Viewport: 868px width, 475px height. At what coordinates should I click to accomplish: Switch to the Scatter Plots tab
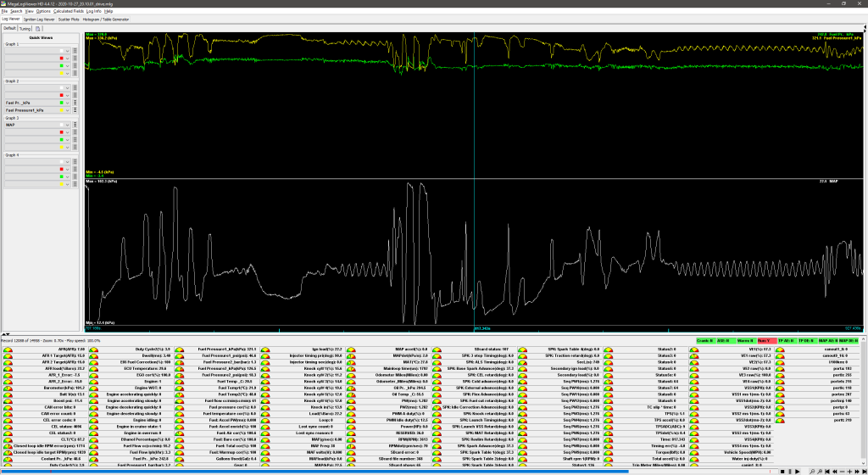point(69,20)
